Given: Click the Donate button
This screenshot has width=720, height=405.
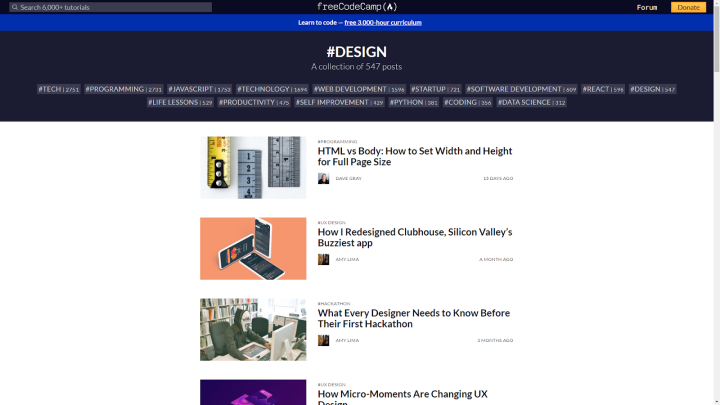Looking at the screenshot, I should pyautogui.click(x=688, y=7).
